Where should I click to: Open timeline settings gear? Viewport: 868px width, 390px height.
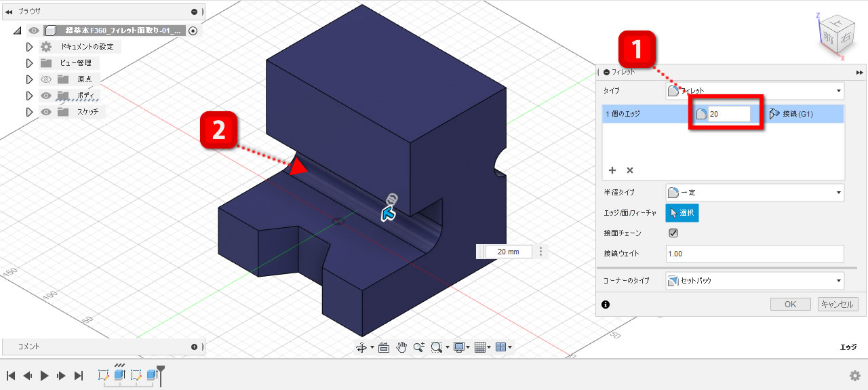point(855,375)
